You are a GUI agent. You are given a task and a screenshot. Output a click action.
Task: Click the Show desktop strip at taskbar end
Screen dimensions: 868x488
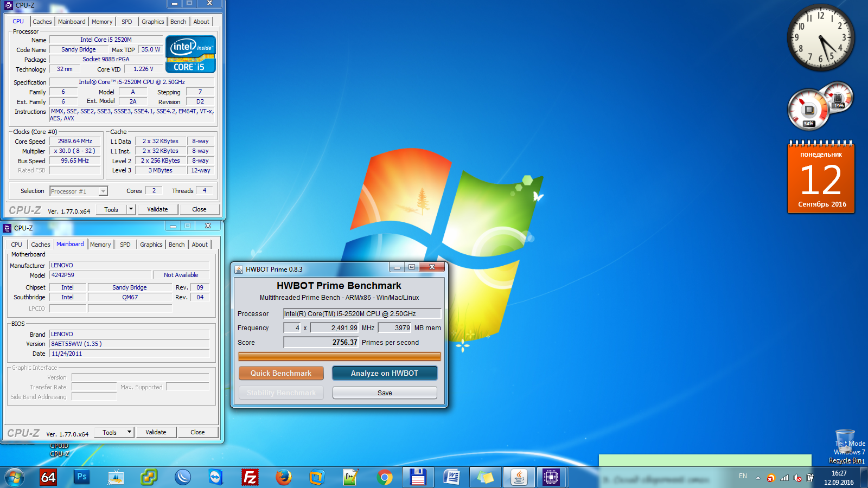(x=864, y=477)
